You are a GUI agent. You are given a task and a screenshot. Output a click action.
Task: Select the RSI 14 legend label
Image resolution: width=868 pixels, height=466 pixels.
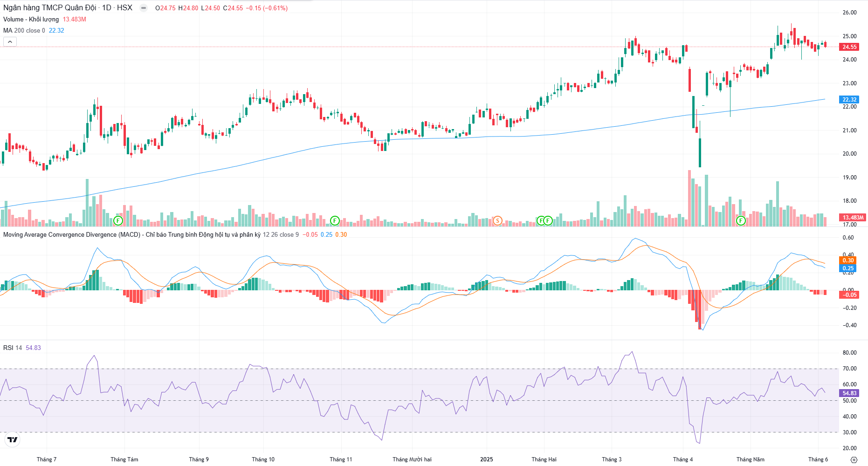pos(13,348)
